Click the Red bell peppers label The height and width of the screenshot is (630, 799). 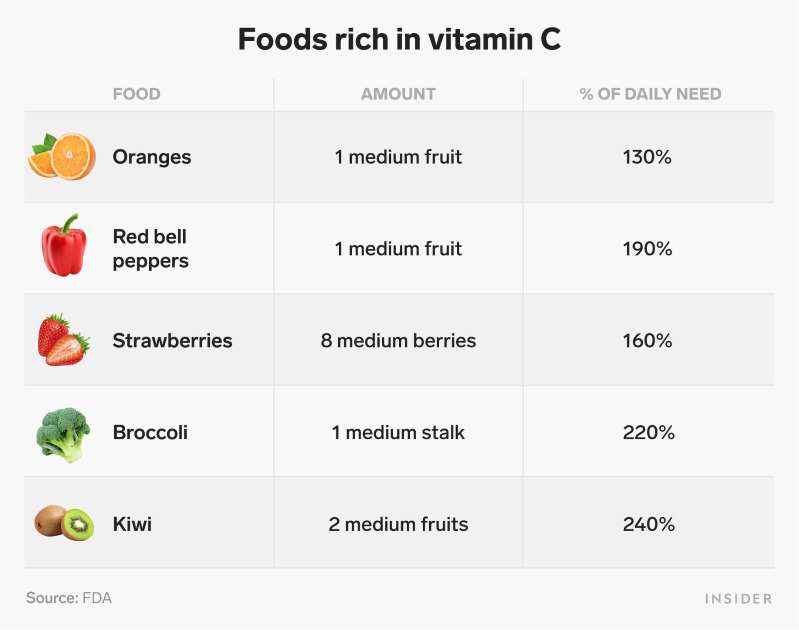tap(150, 248)
